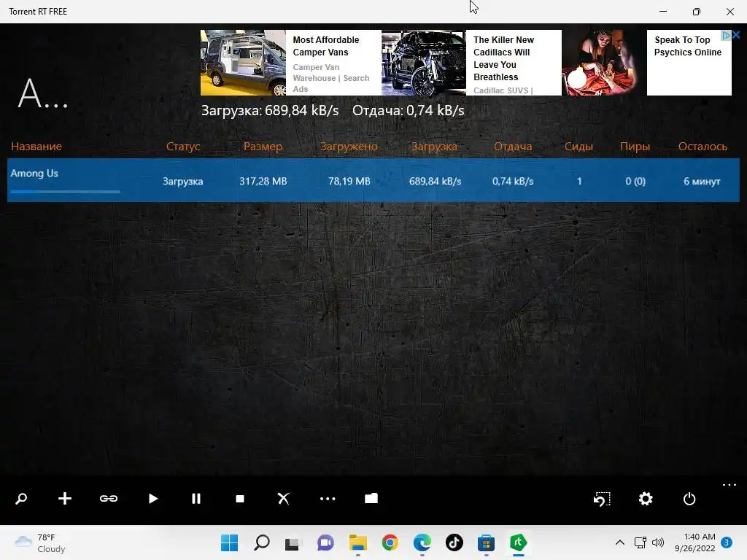Open Most Affordable Camper Vans ad
The image size is (747, 560).
(x=326, y=46)
